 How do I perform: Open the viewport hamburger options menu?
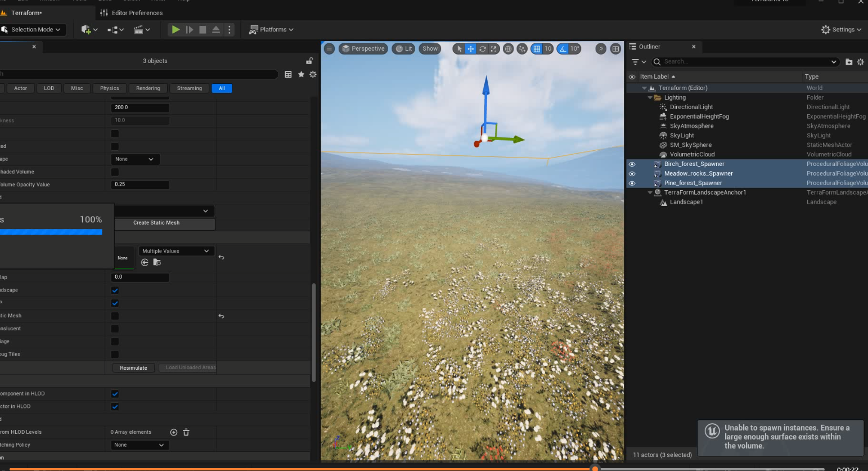(x=329, y=49)
